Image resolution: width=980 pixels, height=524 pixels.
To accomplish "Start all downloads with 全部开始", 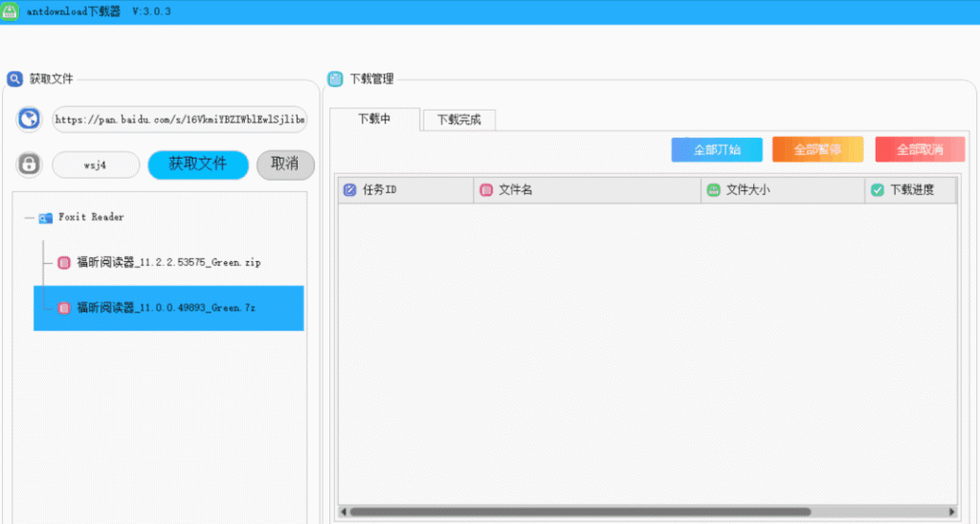I will [717, 150].
